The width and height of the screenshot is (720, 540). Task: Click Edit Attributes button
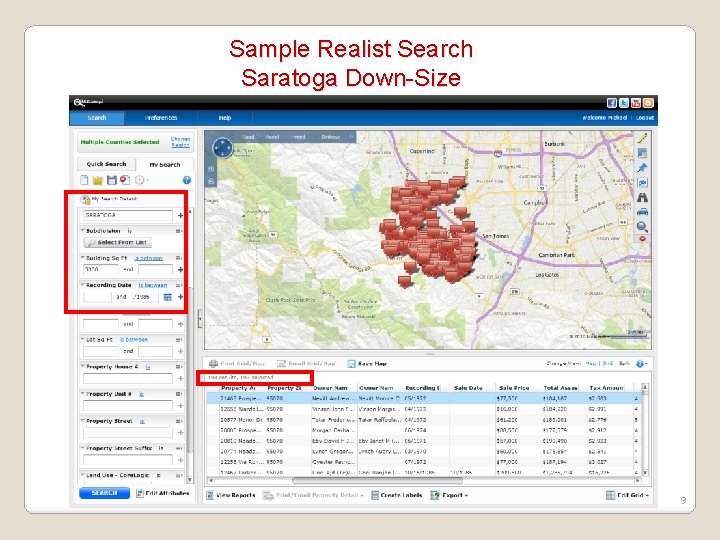click(x=163, y=494)
